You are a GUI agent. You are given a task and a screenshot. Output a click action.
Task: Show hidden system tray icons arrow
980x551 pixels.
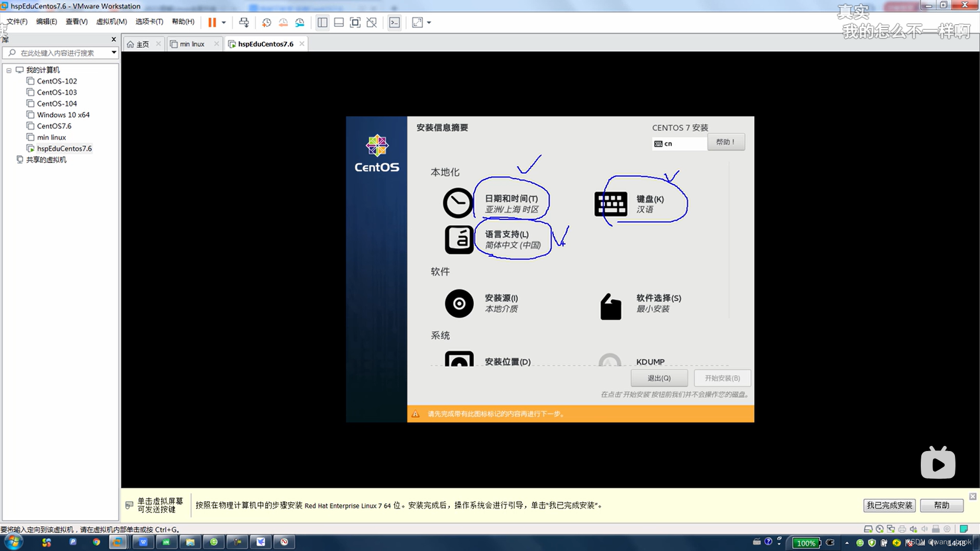click(x=847, y=543)
